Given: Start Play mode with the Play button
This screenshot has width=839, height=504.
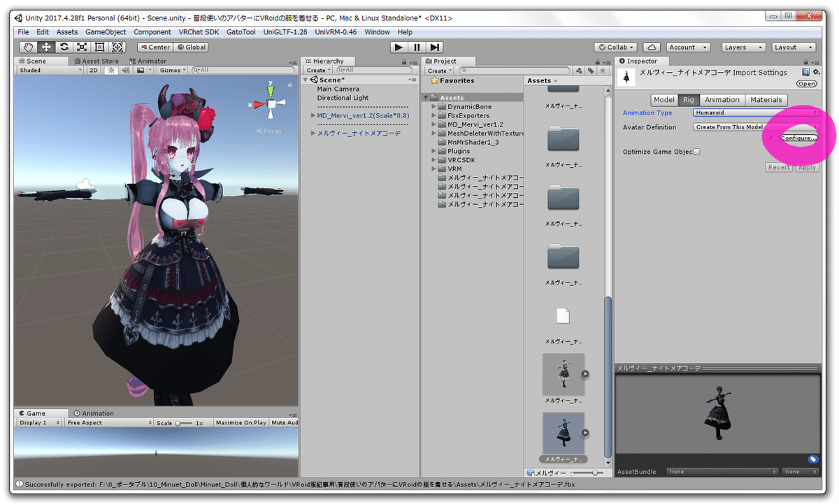Looking at the screenshot, I should pyautogui.click(x=399, y=47).
